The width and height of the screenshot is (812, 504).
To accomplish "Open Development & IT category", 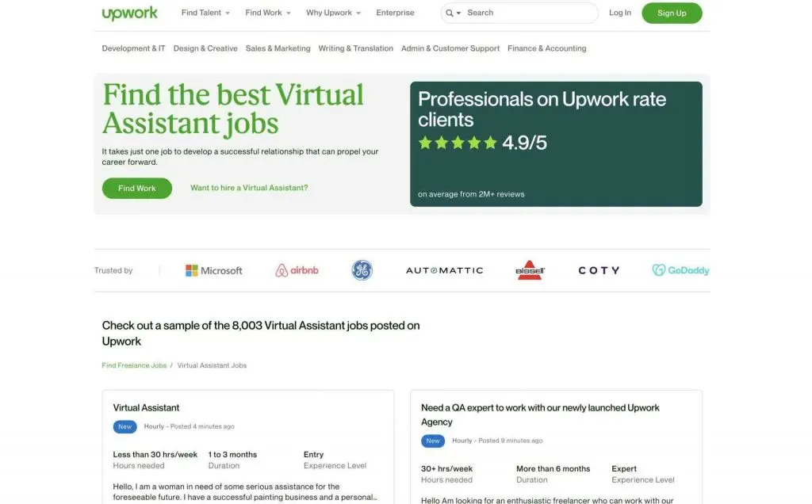I will pos(133,48).
